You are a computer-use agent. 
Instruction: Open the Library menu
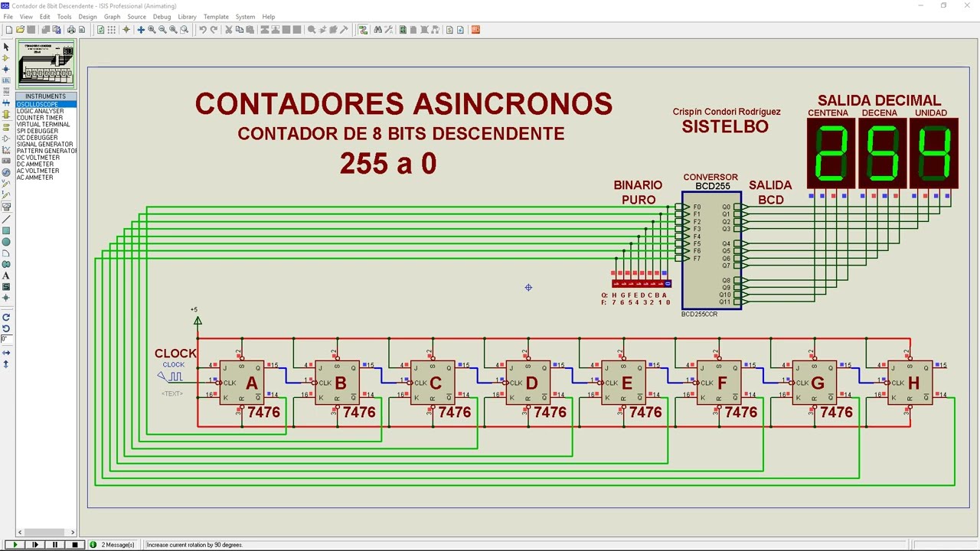pos(187,17)
